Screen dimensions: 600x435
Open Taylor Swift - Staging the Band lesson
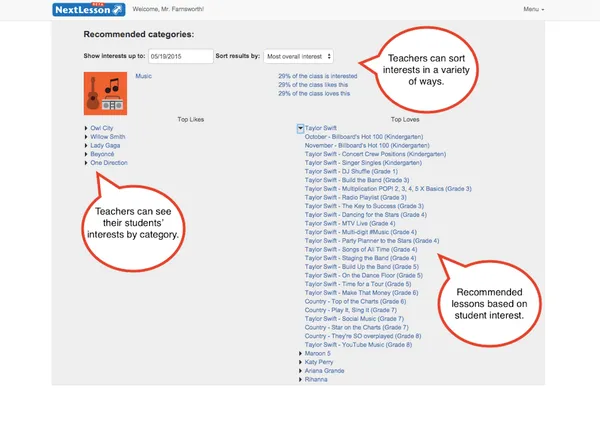pyautogui.click(x=360, y=258)
